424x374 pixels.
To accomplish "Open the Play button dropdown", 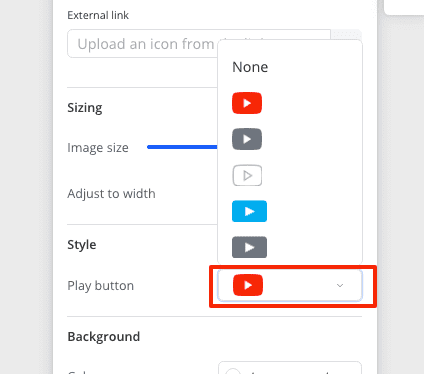I will [290, 286].
